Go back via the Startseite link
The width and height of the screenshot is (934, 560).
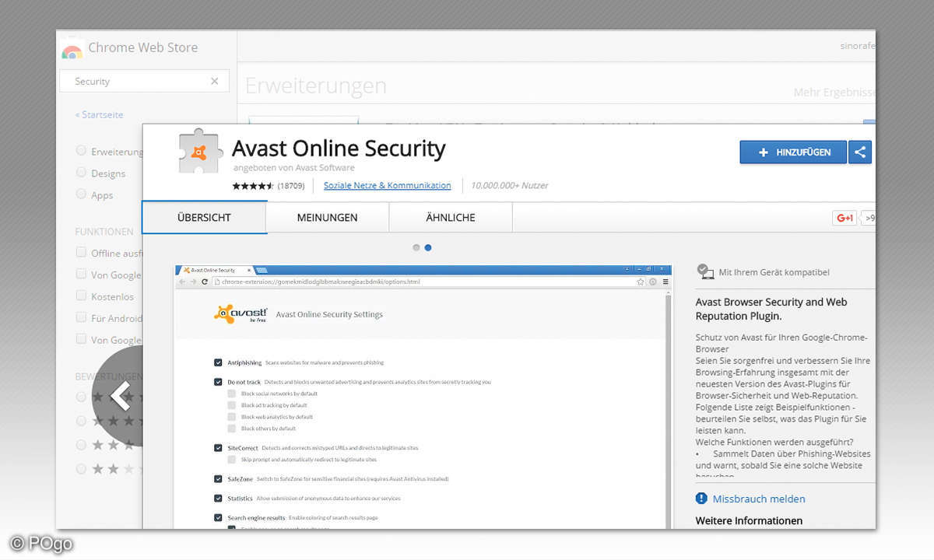click(x=99, y=114)
